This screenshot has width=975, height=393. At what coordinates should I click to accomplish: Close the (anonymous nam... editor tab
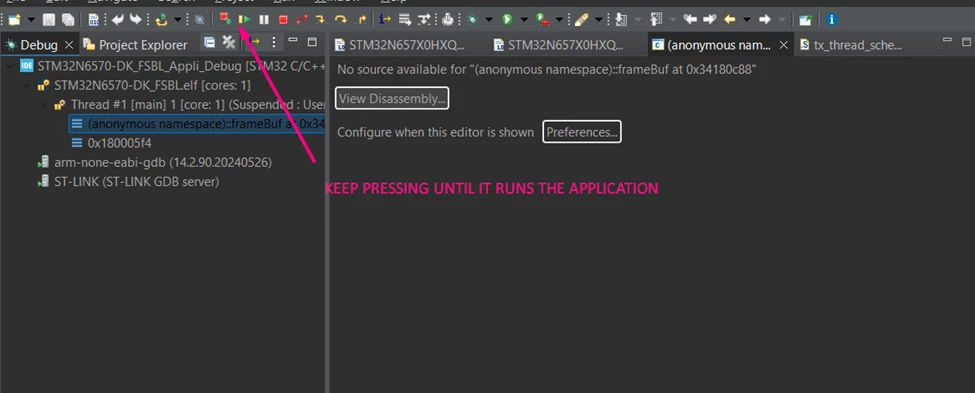tap(784, 45)
